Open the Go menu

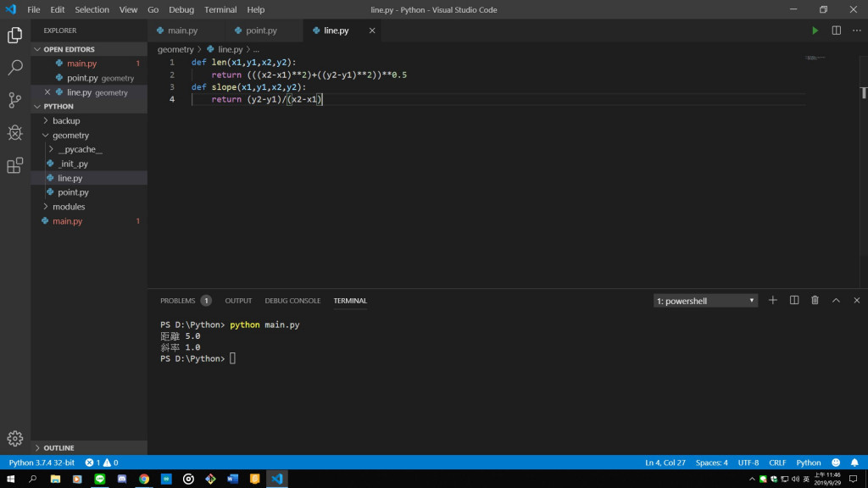coord(153,9)
